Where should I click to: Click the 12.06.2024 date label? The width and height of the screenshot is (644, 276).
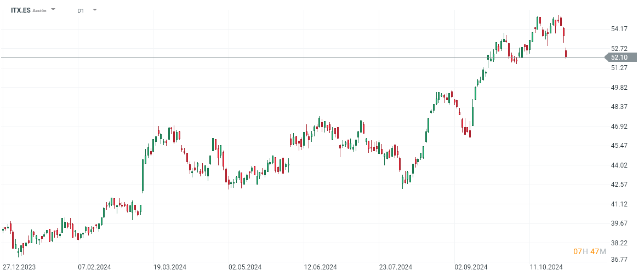click(x=320, y=268)
